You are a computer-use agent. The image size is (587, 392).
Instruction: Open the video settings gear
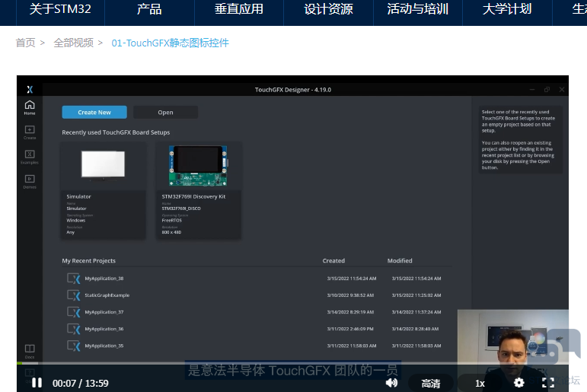click(519, 383)
